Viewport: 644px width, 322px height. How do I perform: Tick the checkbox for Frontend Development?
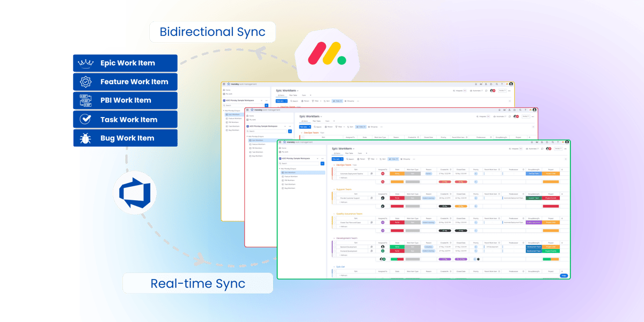click(x=334, y=251)
